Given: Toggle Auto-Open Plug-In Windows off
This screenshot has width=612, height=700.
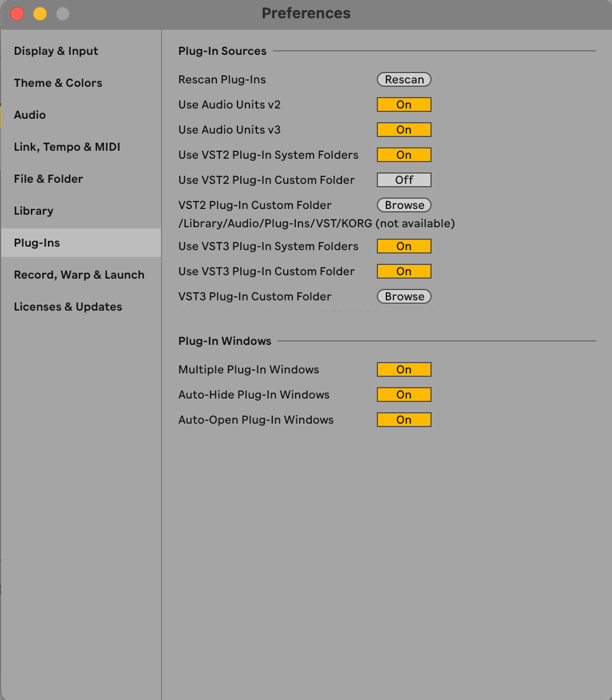Looking at the screenshot, I should coord(404,420).
